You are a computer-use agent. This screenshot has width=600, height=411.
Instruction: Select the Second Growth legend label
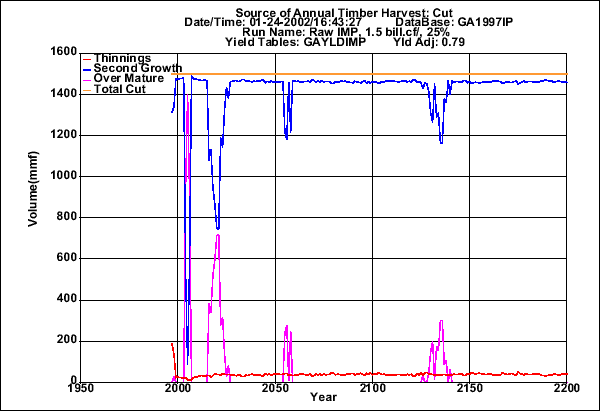125,70
